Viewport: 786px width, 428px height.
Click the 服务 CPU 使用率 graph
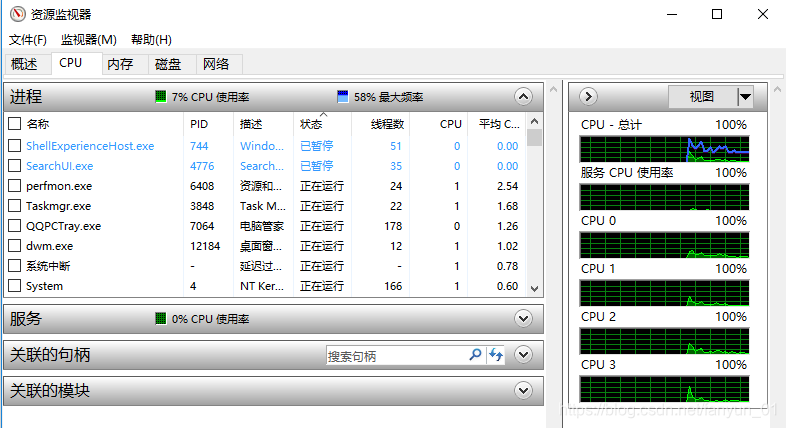pos(664,197)
